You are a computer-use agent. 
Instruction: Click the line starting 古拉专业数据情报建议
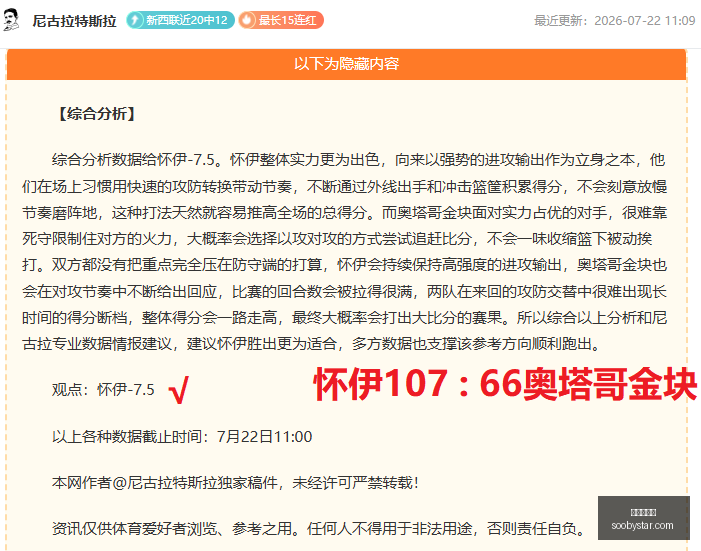point(312,343)
